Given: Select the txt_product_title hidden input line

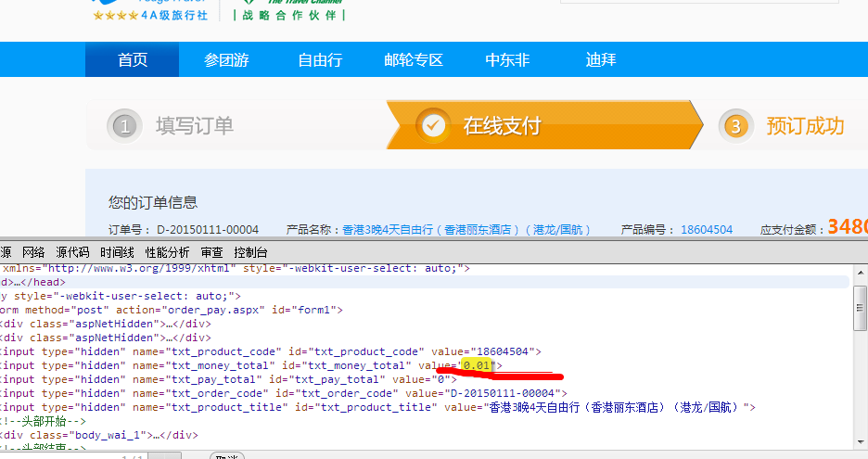Looking at the screenshot, I should click(x=377, y=407).
